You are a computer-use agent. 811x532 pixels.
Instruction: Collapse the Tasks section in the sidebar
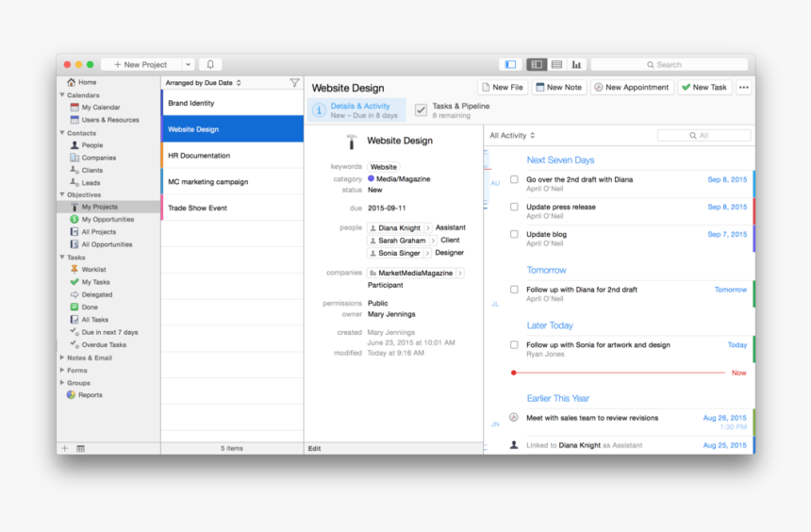62,258
